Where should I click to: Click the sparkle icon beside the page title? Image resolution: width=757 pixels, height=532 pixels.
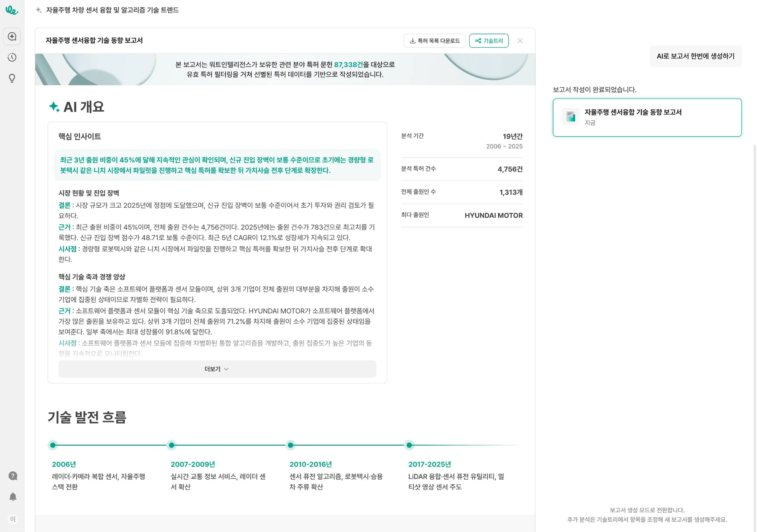click(x=39, y=10)
